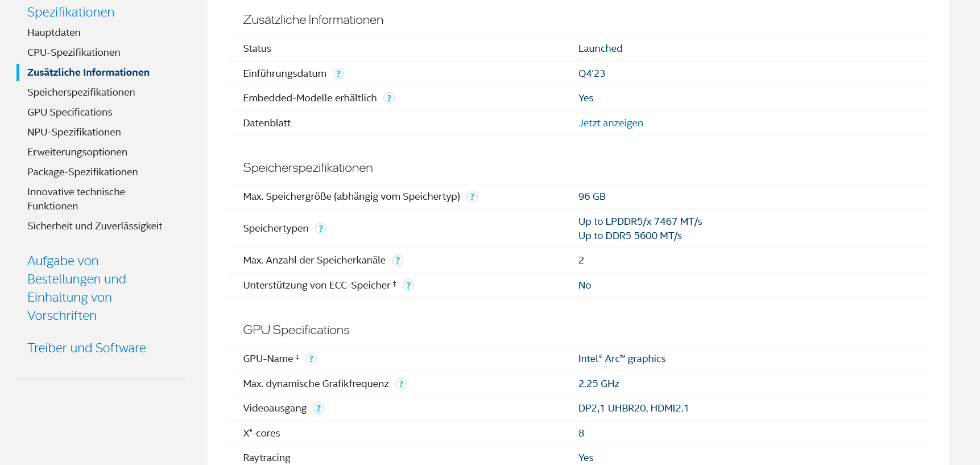The height and width of the screenshot is (465, 980).
Task: Open Aufgabe von Bestellungen und Einhaltung link
Action: click(77, 288)
